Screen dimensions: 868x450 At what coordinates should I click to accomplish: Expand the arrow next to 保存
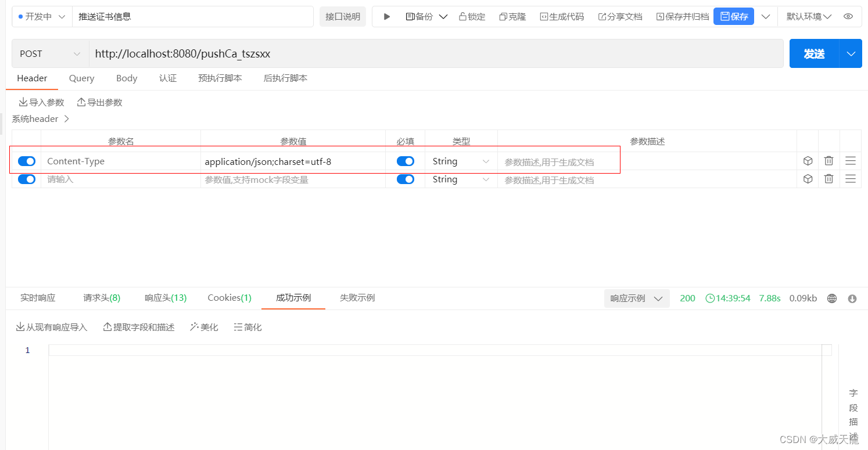(766, 17)
